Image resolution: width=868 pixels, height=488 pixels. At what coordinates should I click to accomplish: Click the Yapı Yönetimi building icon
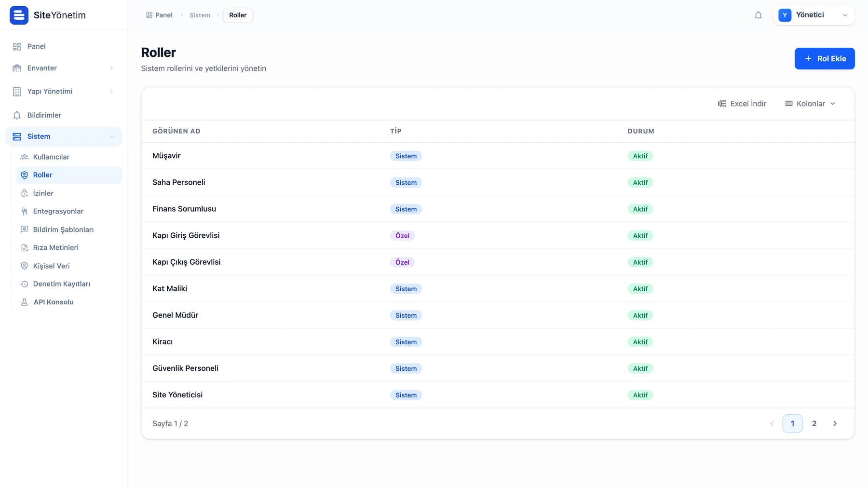click(17, 92)
